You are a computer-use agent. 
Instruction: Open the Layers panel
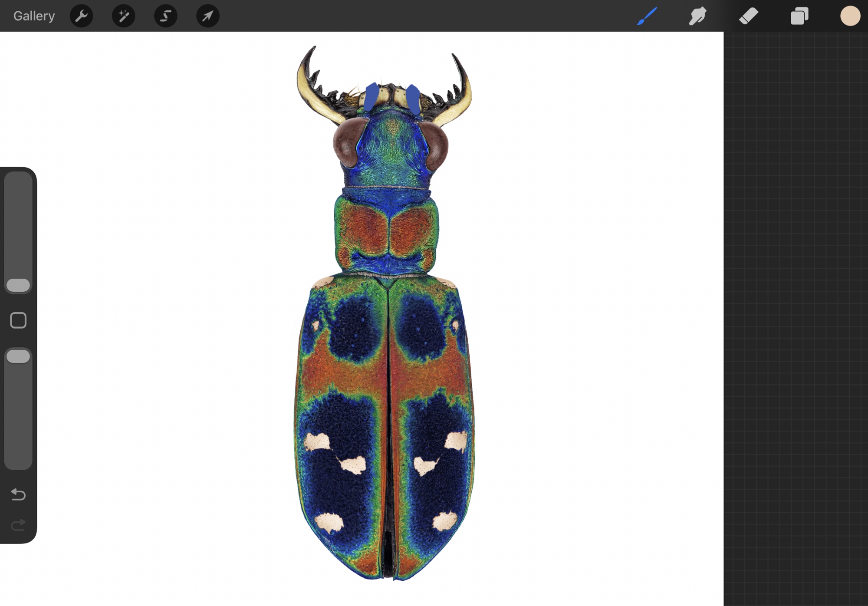(x=799, y=16)
